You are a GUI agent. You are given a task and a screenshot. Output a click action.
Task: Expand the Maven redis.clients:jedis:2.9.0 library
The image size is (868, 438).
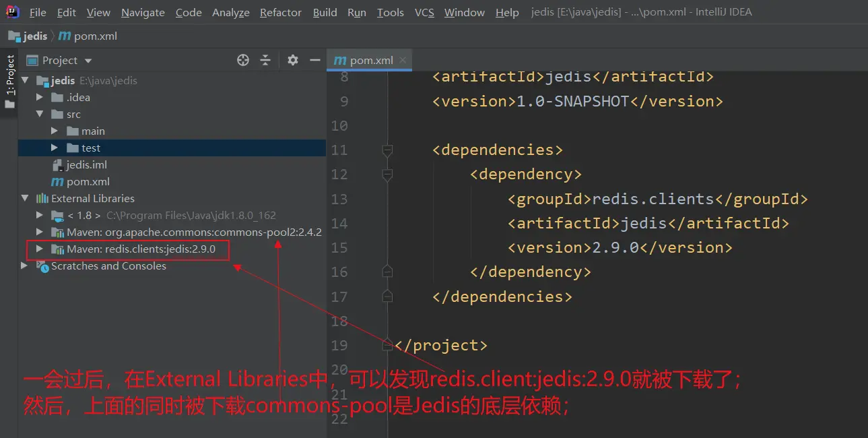pos(40,249)
